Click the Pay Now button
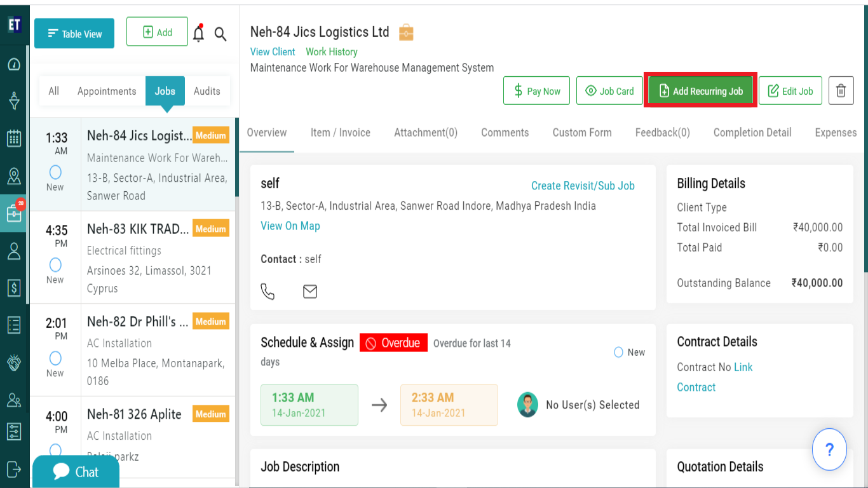Image resolution: width=868 pixels, height=488 pixels. [537, 91]
